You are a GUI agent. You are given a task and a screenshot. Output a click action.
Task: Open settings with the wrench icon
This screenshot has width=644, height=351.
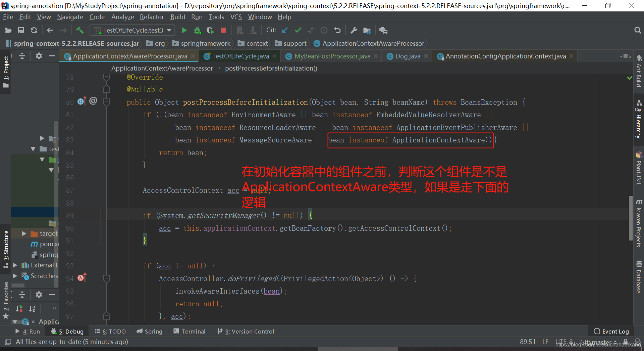354,31
